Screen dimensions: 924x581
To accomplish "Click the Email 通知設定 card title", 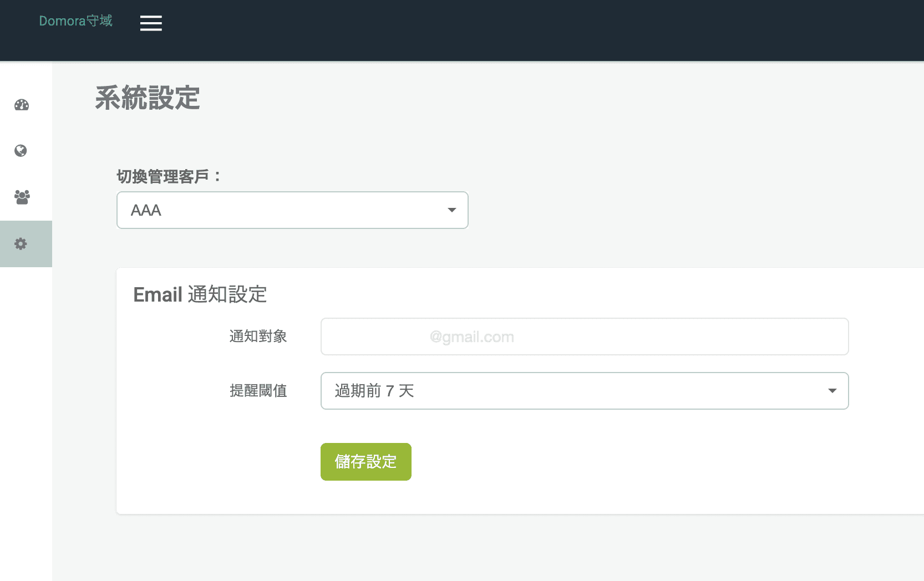I will tap(200, 294).
